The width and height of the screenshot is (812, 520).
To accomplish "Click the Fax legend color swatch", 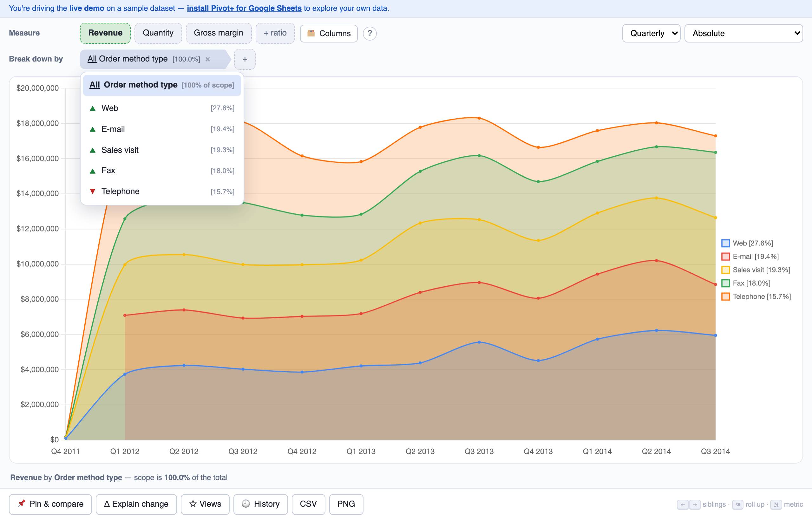I will tap(725, 283).
